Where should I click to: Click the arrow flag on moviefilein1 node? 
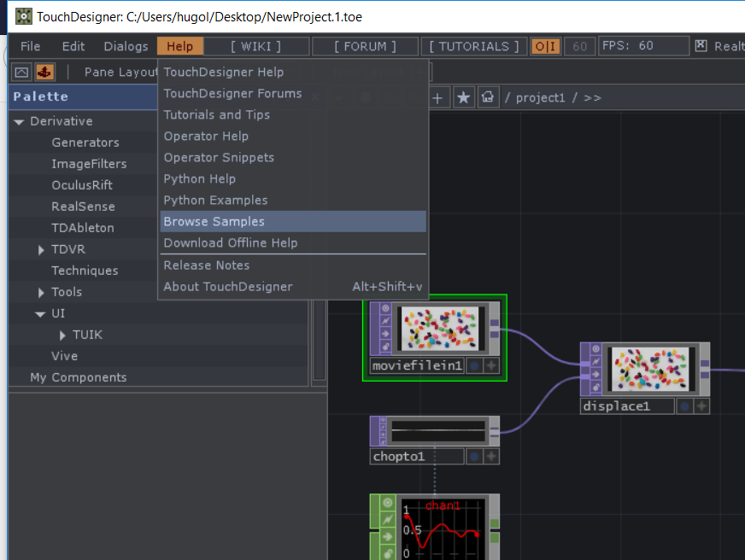pyautogui.click(x=386, y=334)
